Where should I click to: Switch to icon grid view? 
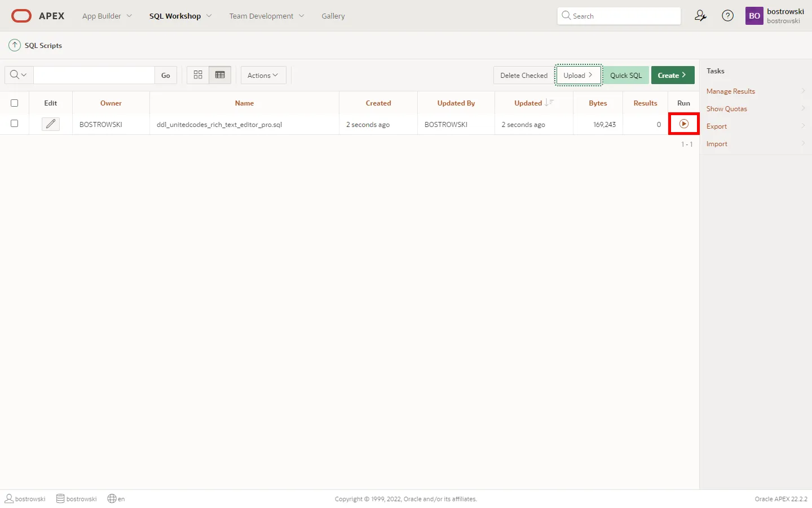(198, 75)
